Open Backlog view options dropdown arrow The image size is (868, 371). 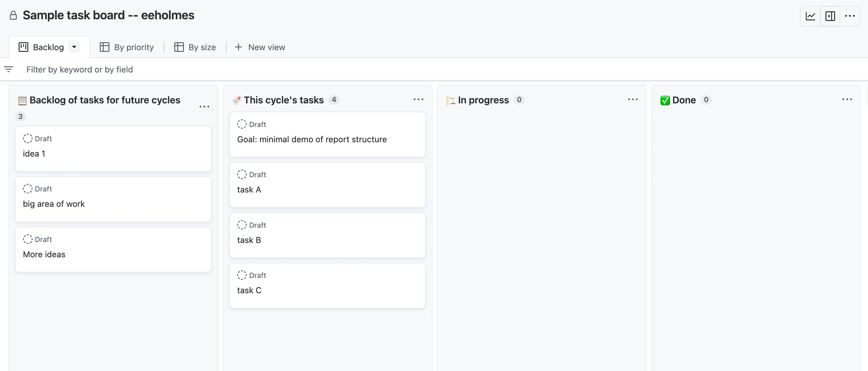[x=74, y=47]
